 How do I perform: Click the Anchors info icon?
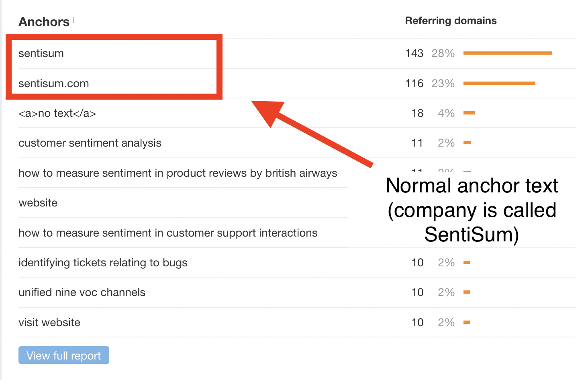(73, 20)
